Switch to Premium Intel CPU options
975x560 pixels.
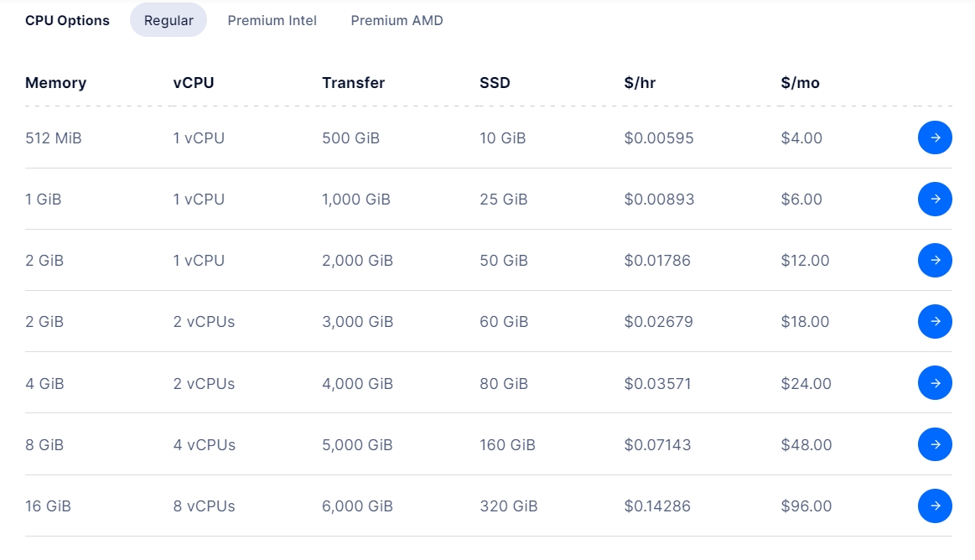(272, 20)
